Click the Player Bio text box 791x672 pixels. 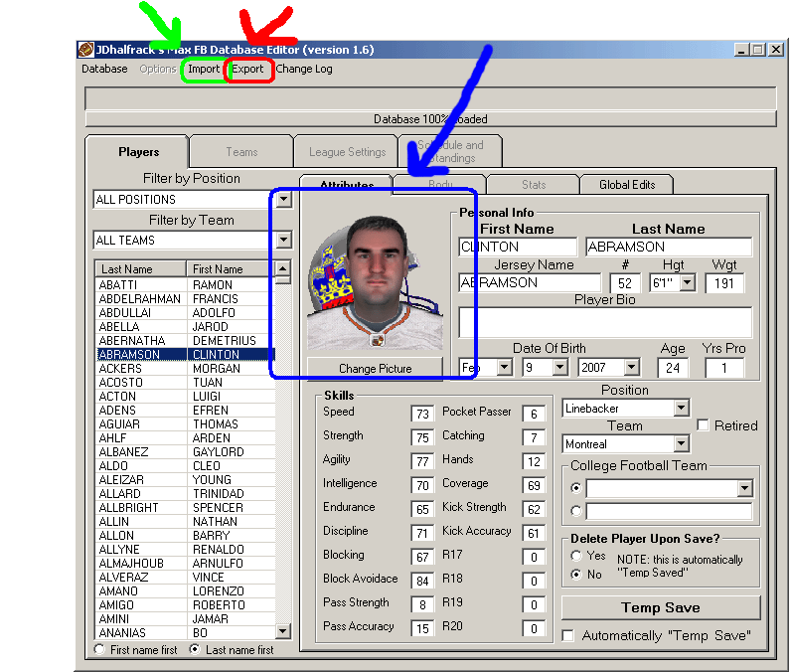pos(605,322)
